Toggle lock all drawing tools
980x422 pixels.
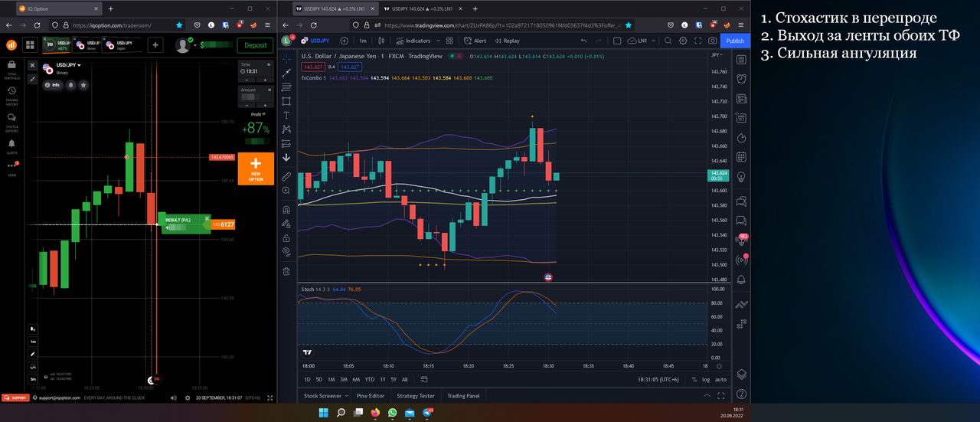[x=286, y=237]
